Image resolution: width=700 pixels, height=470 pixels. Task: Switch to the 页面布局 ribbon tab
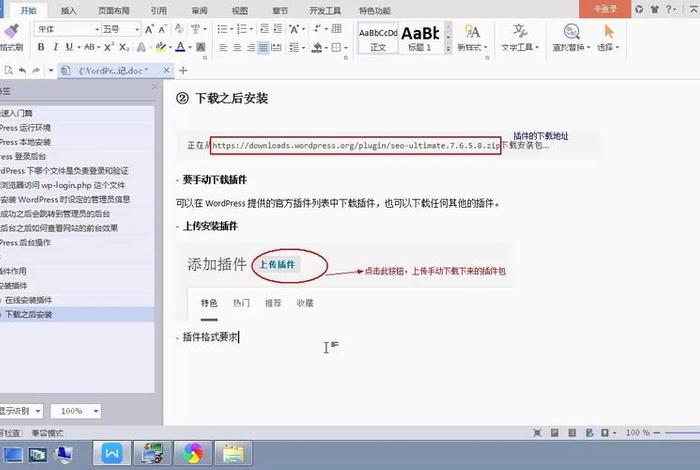pyautogui.click(x=114, y=10)
